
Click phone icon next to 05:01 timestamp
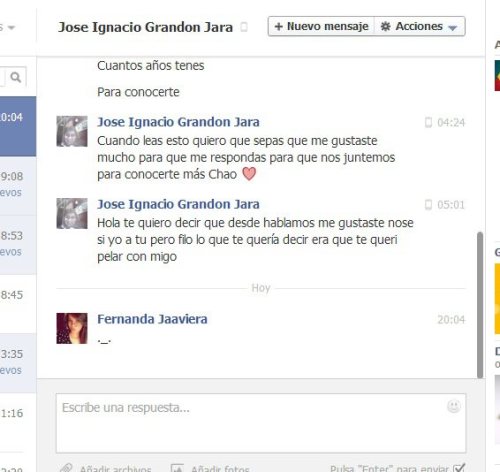pyautogui.click(x=428, y=205)
